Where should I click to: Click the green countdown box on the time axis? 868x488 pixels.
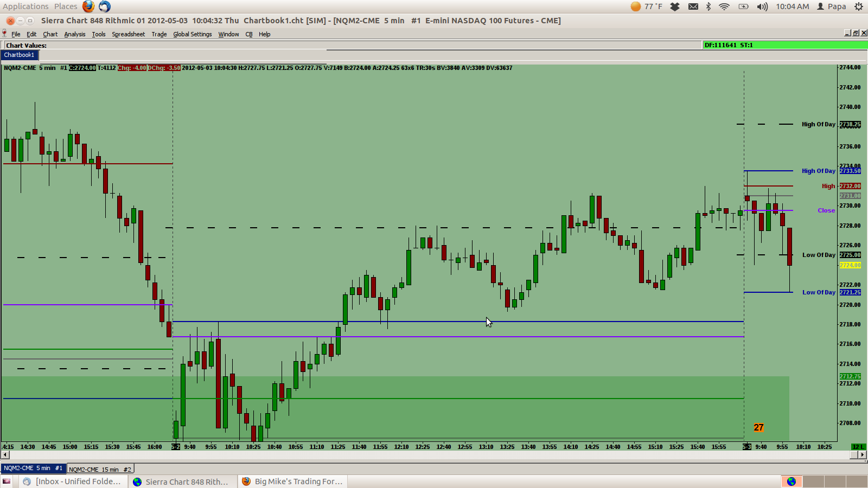(x=858, y=447)
